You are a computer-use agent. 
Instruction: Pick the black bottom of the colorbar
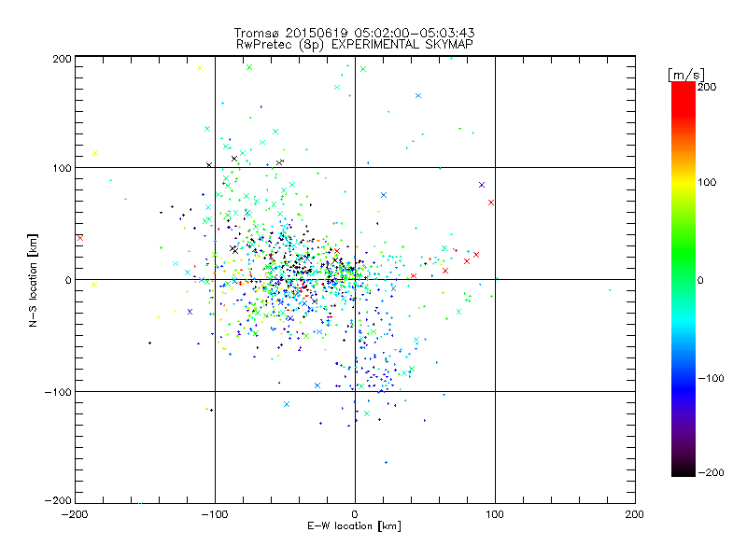pos(684,470)
